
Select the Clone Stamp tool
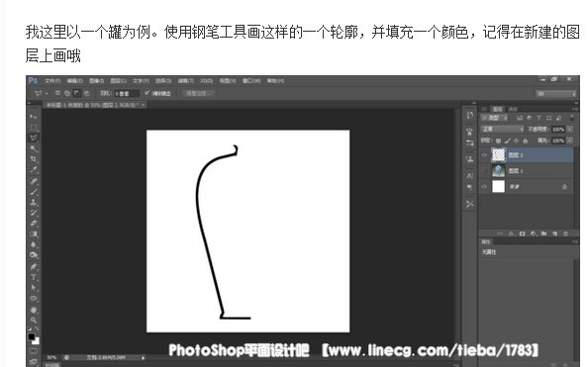point(34,202)
